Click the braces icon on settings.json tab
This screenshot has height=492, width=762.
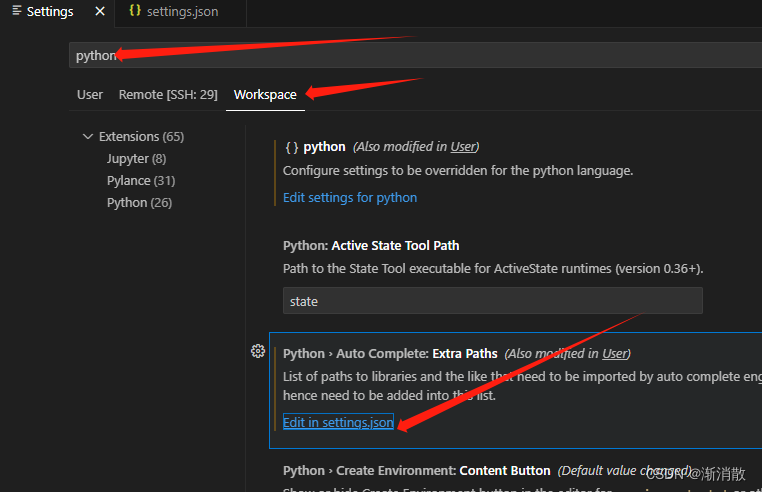click(x=135, y=10)
